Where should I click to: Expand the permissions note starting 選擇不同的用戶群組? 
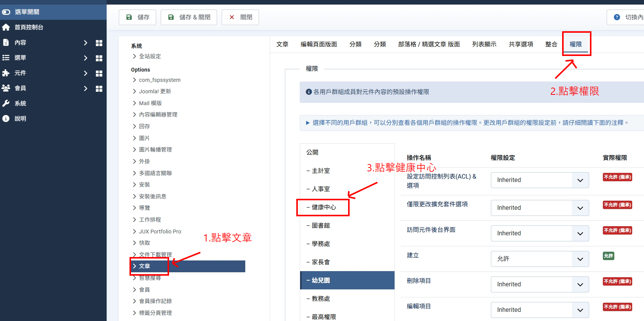472,123
